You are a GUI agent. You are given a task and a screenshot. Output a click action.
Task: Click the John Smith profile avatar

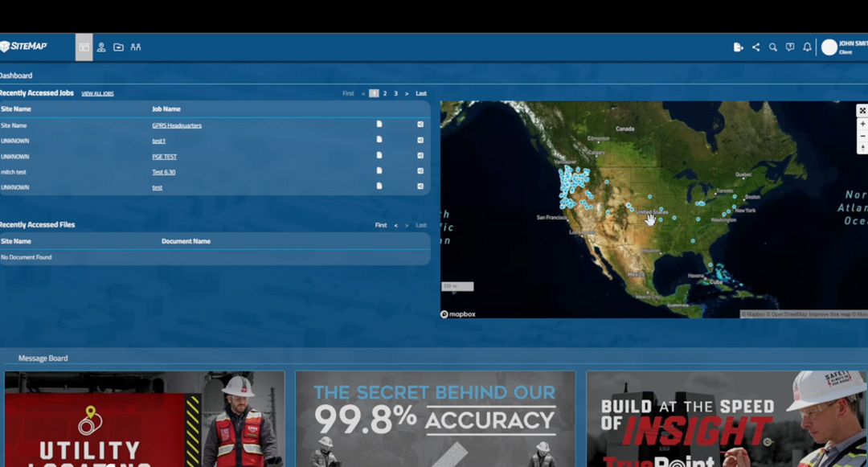pyautogui.click(x=829, y=47)
